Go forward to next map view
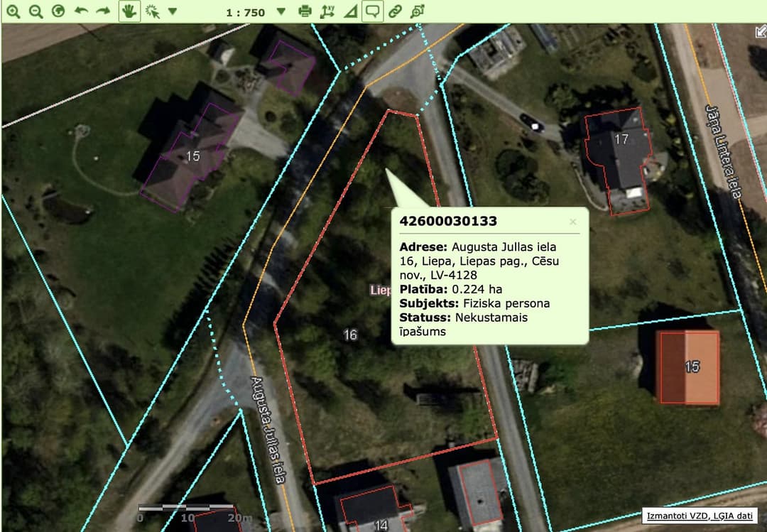Screen dimensions: 767x532 103,11
